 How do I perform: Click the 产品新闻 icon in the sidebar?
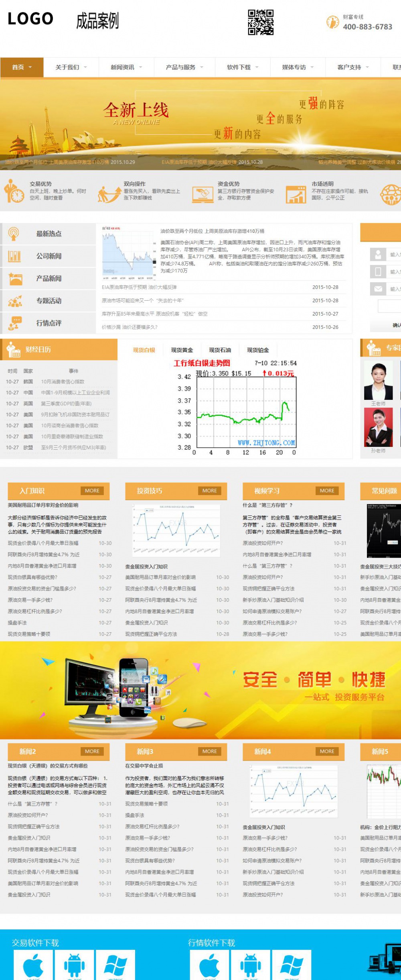point(15,279)
